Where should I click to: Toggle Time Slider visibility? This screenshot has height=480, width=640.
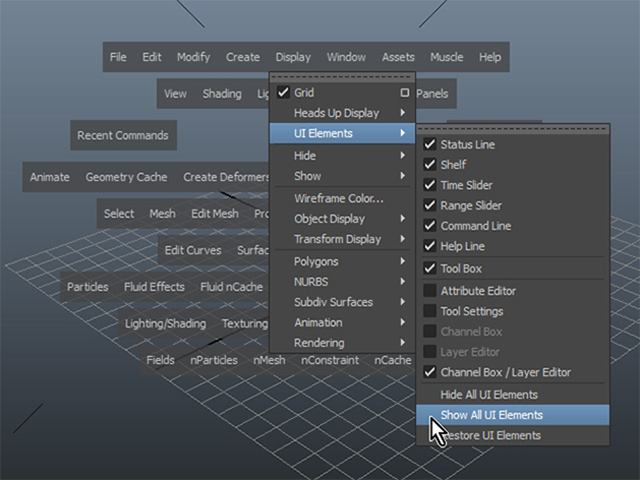coord(429,185)
